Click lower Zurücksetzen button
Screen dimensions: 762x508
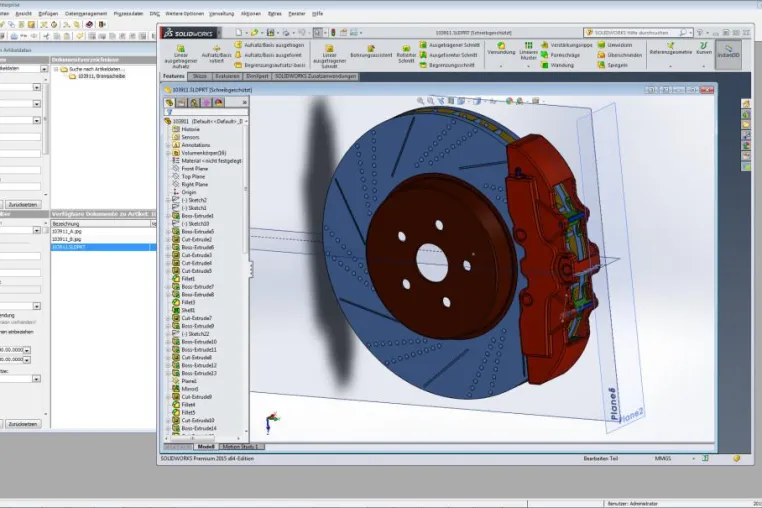coord(22,424)
